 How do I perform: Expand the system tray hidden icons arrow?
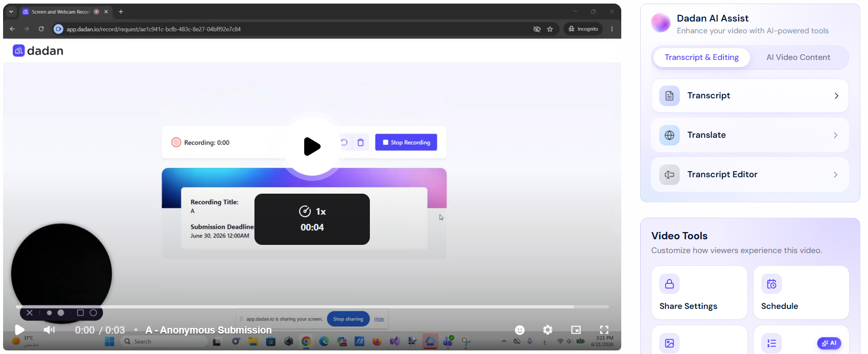click(504, 342)
